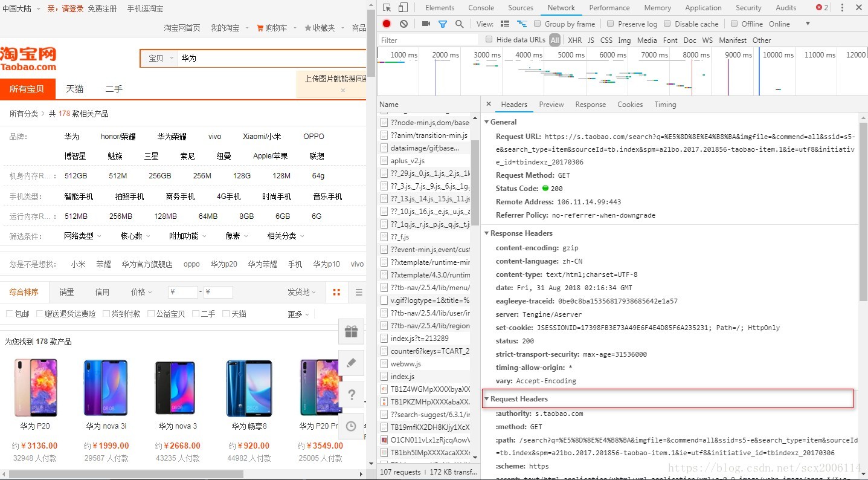The width and height of the screenshot is (868, 480).
Task: Select the 华为荣耀 brand link
Action: point(172,137)
